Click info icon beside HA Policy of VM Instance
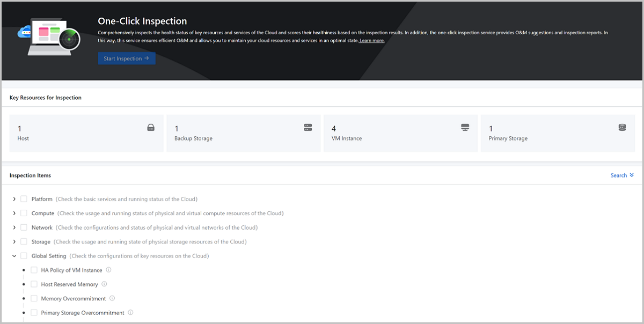The image size is (644, 324). [108, 270]
